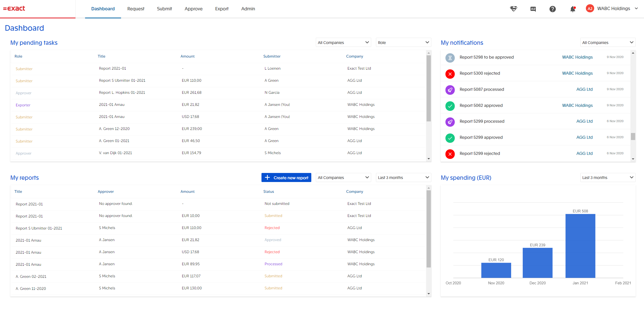644x316 pixels.
Task: Open WABC Holdings link for Report 5062
Action: click(577, 105)
